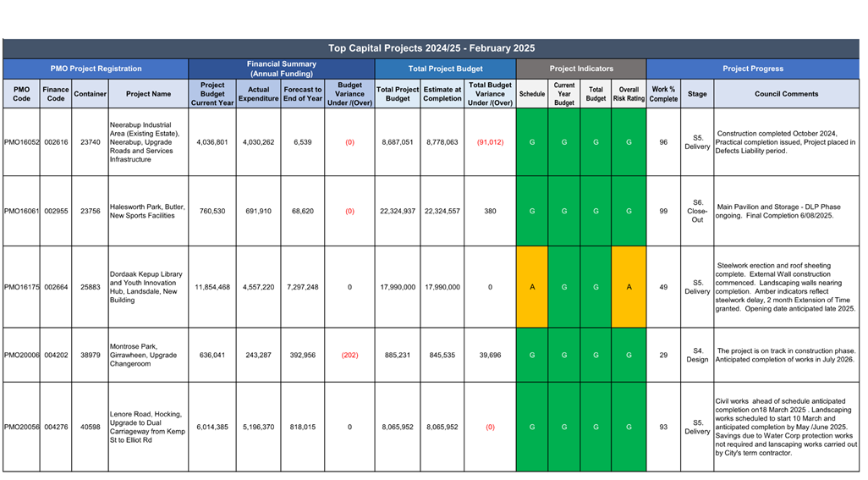The image size is (868, 480).
Task: Select the Lenore Road council comments cell
Action: click(787, 427)
